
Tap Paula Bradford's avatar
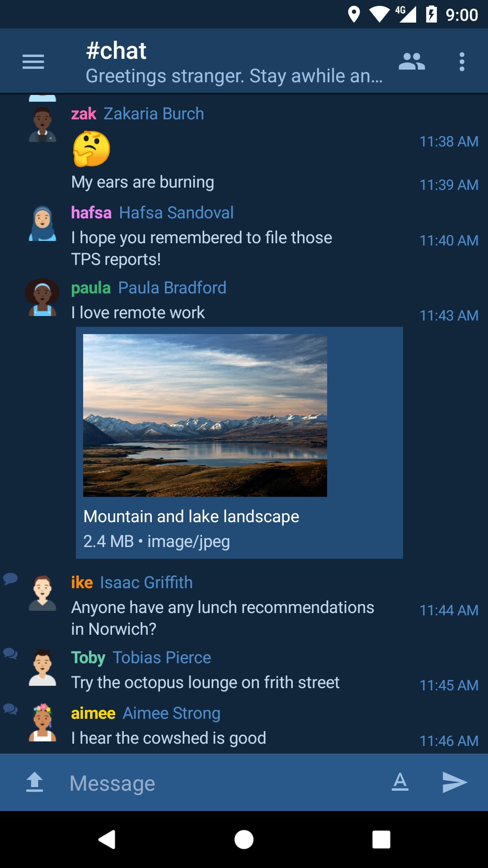click(x=42, y=297)
